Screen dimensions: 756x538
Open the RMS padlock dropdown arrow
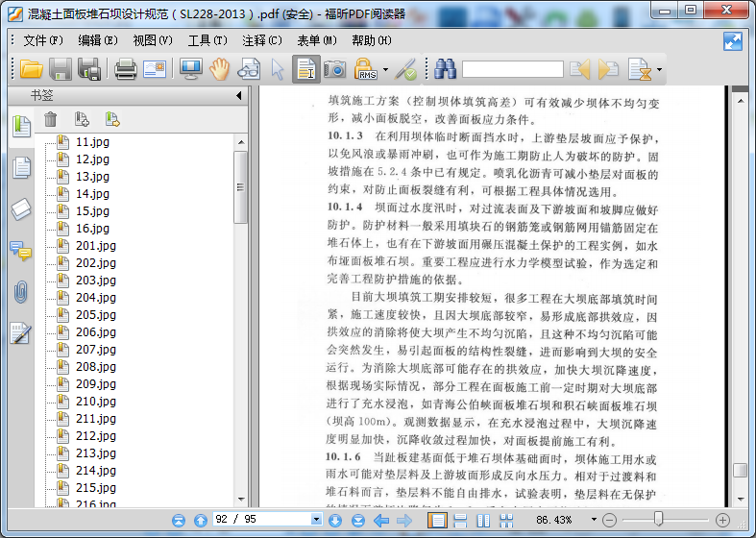click(x=385, y=70)
